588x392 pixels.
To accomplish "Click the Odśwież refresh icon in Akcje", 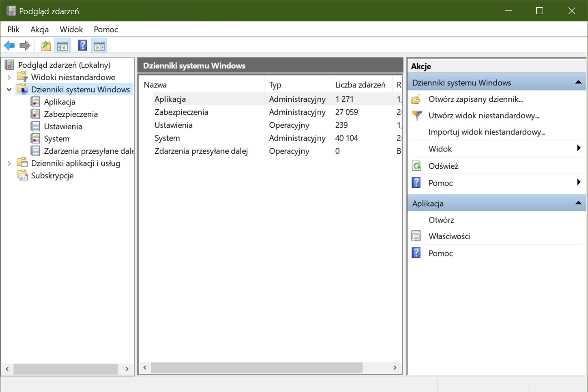I will [416, 166].
